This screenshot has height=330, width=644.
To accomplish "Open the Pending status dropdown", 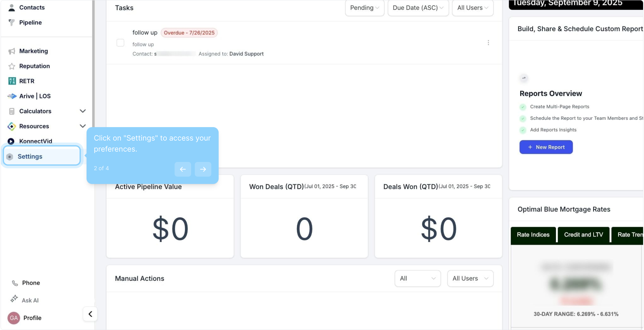I will point(365,8).
